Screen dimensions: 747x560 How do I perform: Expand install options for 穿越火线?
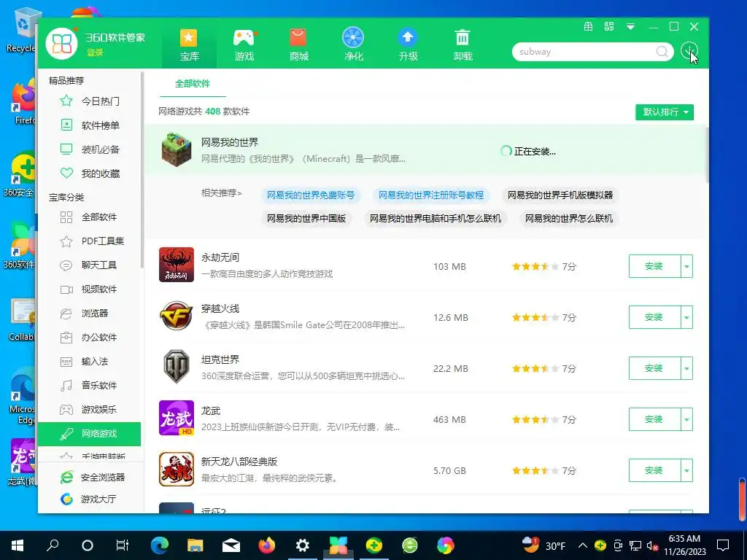coord(686,317)
